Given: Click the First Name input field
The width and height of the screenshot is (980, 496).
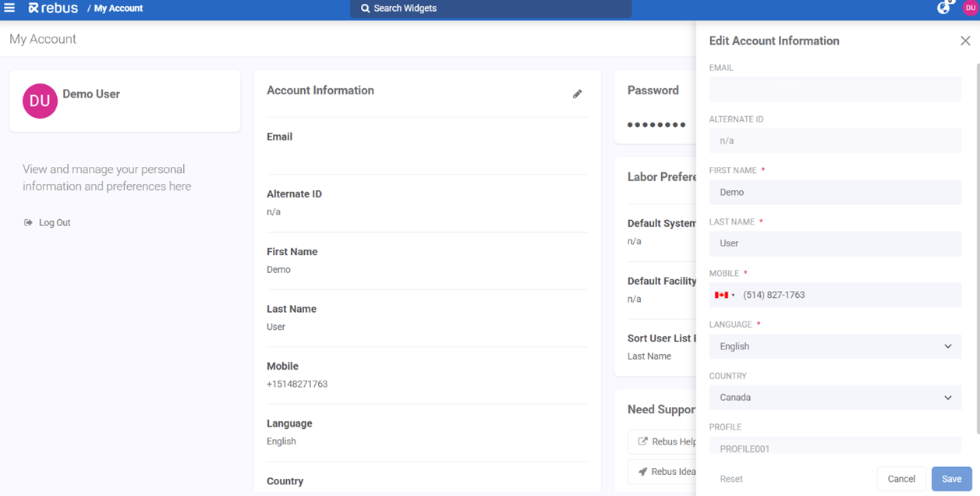Looking at the screenshot, I should [x=834, y=192].
